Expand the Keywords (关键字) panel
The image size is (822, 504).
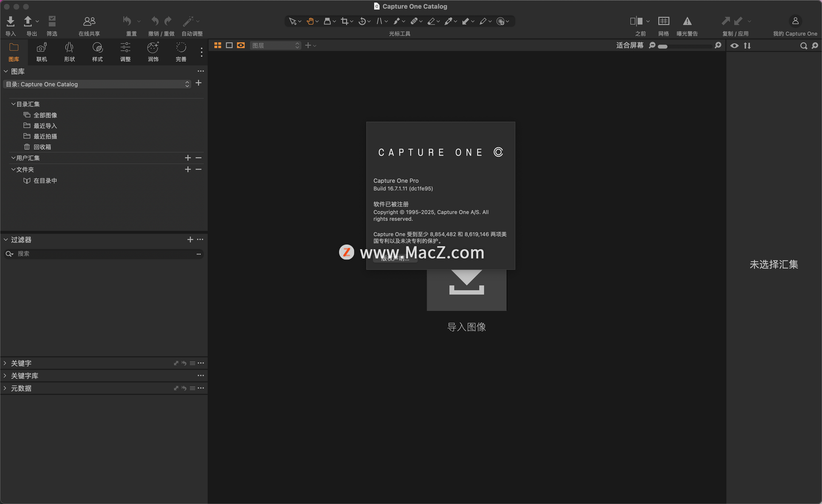5,363
